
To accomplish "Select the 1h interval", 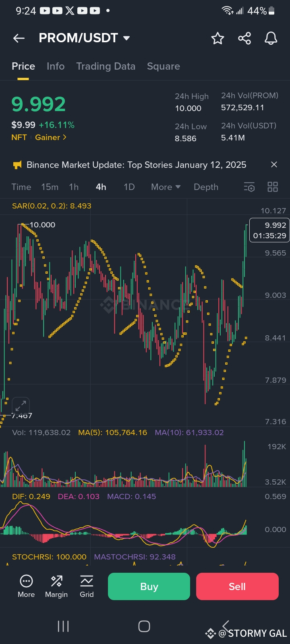I will pos(74,187).
